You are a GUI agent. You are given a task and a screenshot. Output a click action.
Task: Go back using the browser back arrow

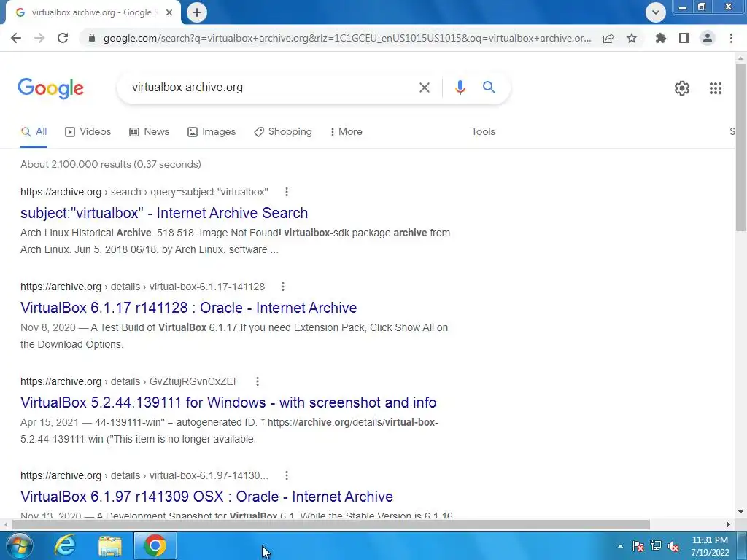click(x=16, y=38)
